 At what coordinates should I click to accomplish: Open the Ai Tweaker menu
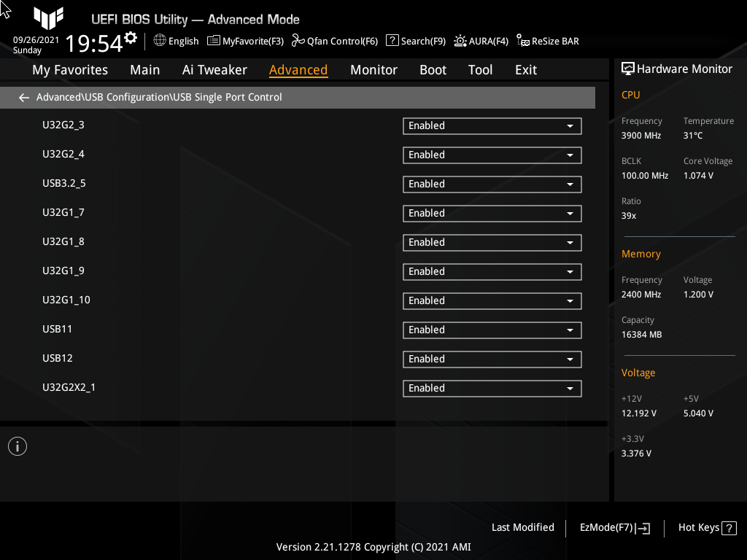[214, 69]
